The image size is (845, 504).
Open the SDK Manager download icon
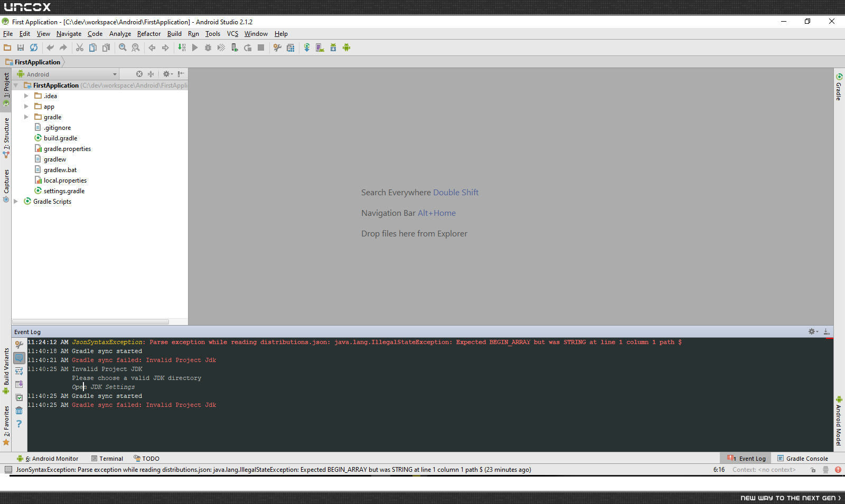(x=333, y=47)
